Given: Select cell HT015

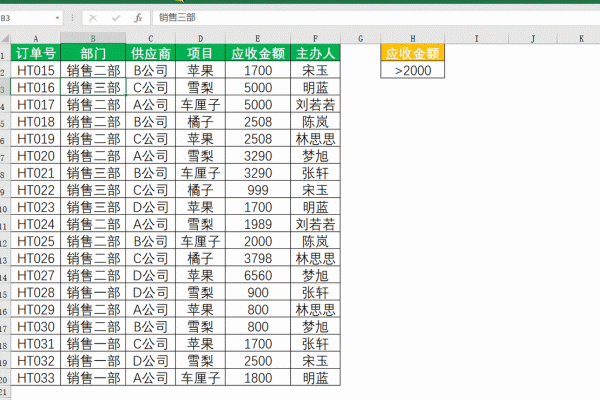Looking at the screenshot, I should click(x=36, y=70).
